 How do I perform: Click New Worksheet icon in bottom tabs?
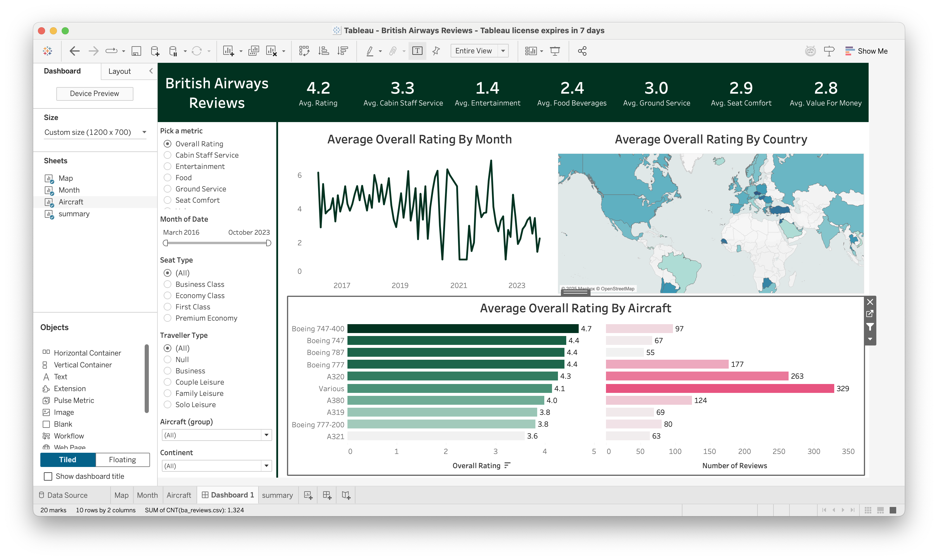308,495
